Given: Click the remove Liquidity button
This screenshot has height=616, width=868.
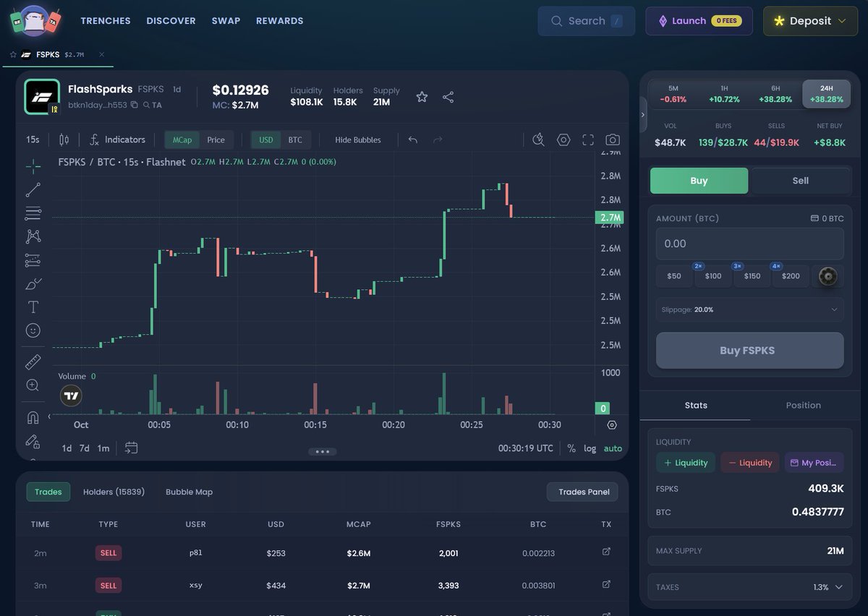Looking at the screenshot, I should [750, 463].
